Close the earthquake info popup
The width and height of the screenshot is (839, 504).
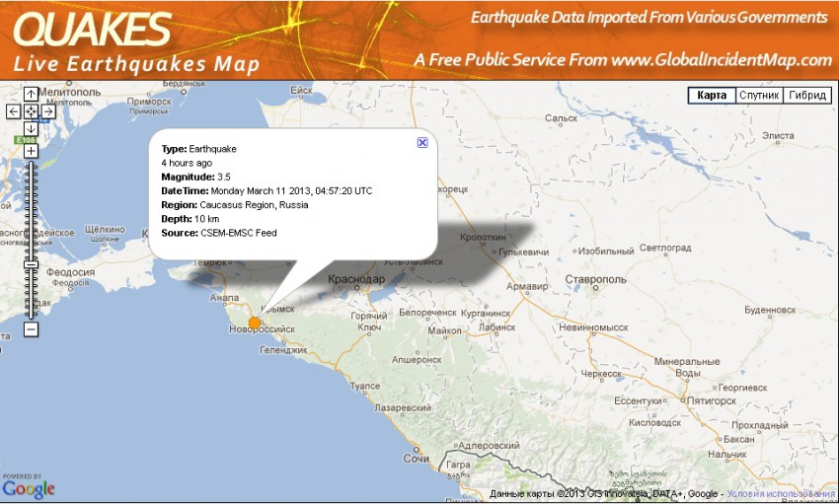click(x=422, y=142)
